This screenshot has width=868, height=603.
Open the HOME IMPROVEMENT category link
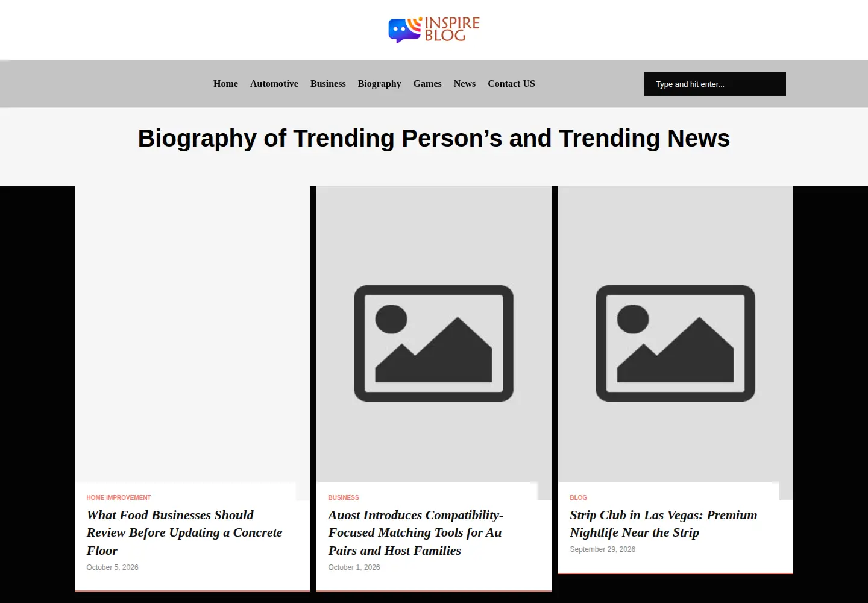(x=119, y=498)
